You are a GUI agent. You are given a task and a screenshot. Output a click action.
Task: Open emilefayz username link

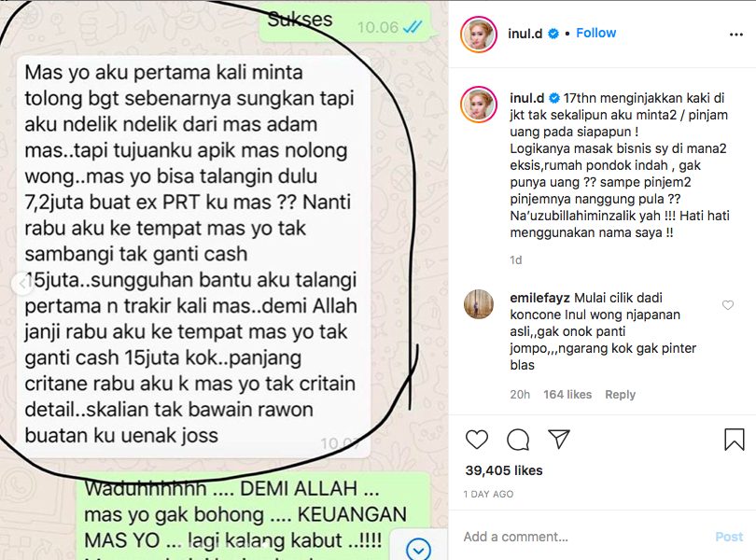click(x=540, y=298)
